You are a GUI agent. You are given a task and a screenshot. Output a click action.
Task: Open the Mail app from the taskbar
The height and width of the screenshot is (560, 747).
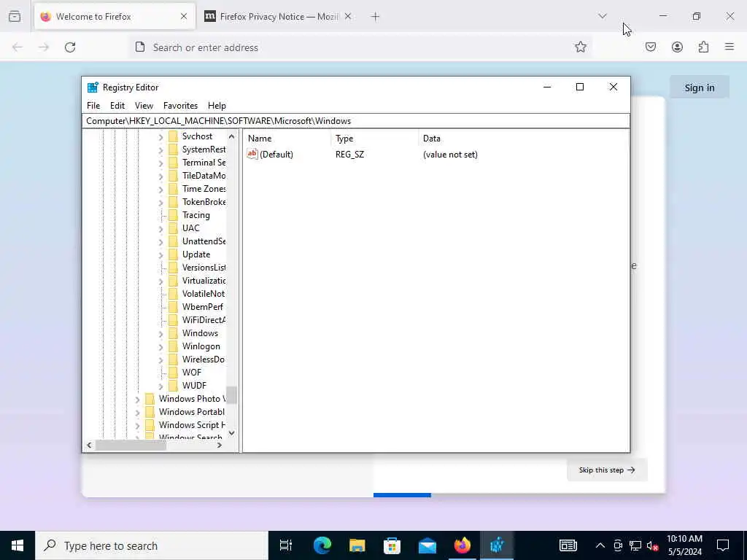[427, 545]
